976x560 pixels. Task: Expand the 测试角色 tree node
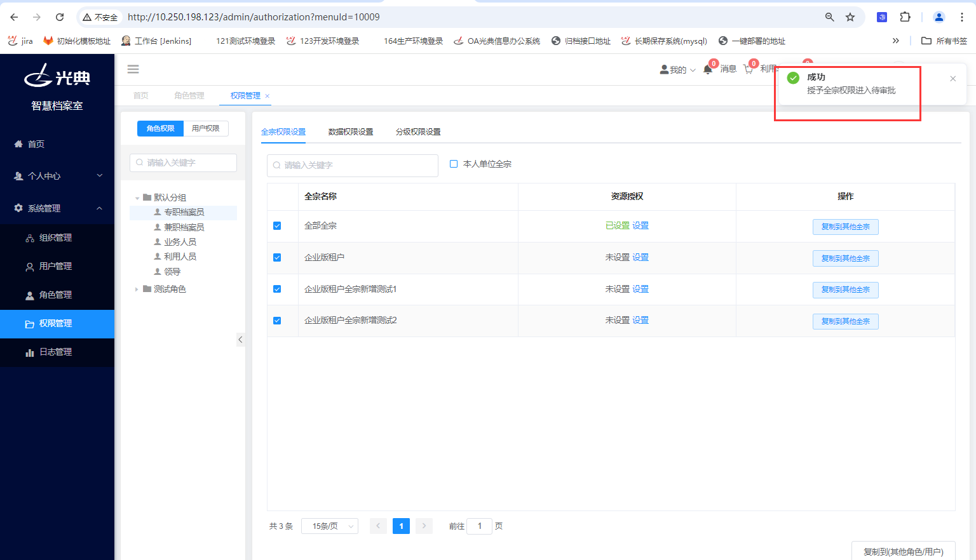pyautogui.click(x=137, y=290)
